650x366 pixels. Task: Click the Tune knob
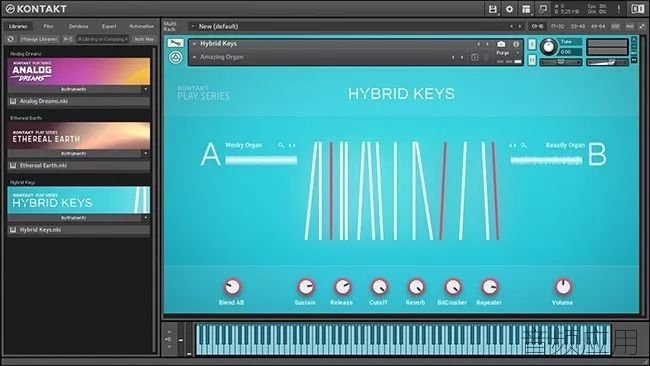[x=548, y=47]
